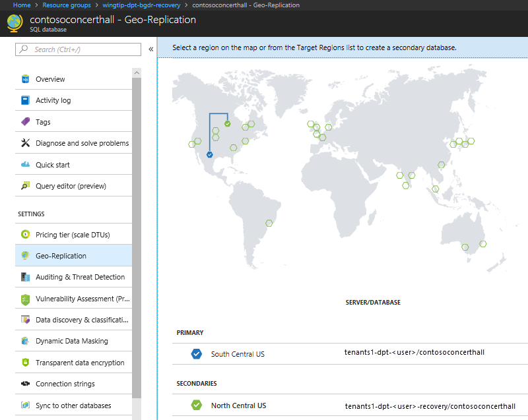Open Pricing tier (scale DTUs) menu item
The width and height of the screenshot is (528, 420).
tap(73, 234)
